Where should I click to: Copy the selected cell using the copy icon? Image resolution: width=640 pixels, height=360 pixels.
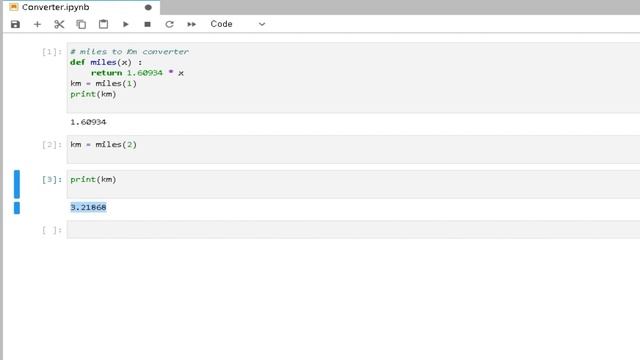(x=81, y=24)
